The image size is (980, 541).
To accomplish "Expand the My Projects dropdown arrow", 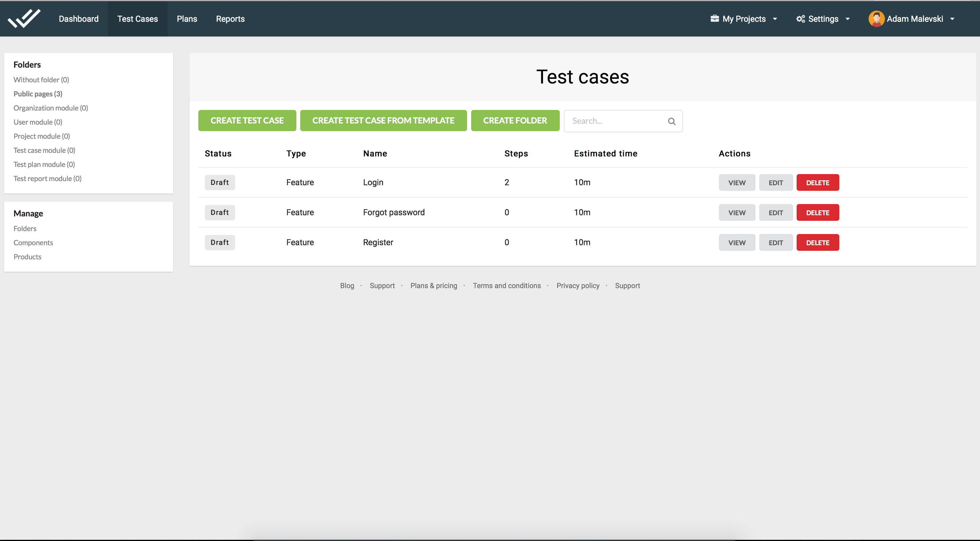I will click(775, 19).
